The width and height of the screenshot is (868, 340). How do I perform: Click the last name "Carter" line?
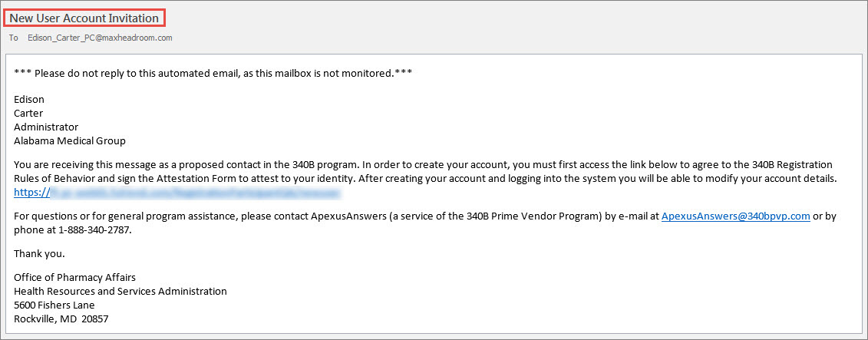28,113
